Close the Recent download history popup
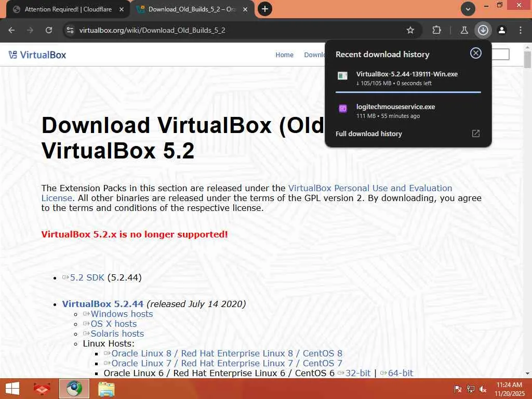The height and width of the screenshot is (399, 532). (x=476, y=53)
